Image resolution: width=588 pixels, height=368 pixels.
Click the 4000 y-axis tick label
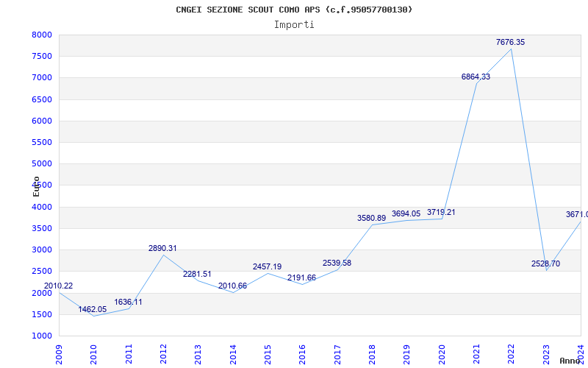coord(42,207)
